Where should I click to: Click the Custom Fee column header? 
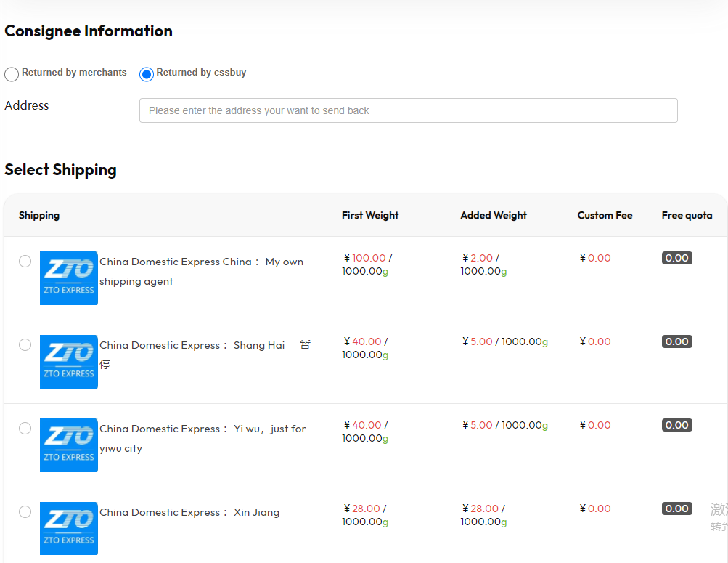[x=605, y=216]
